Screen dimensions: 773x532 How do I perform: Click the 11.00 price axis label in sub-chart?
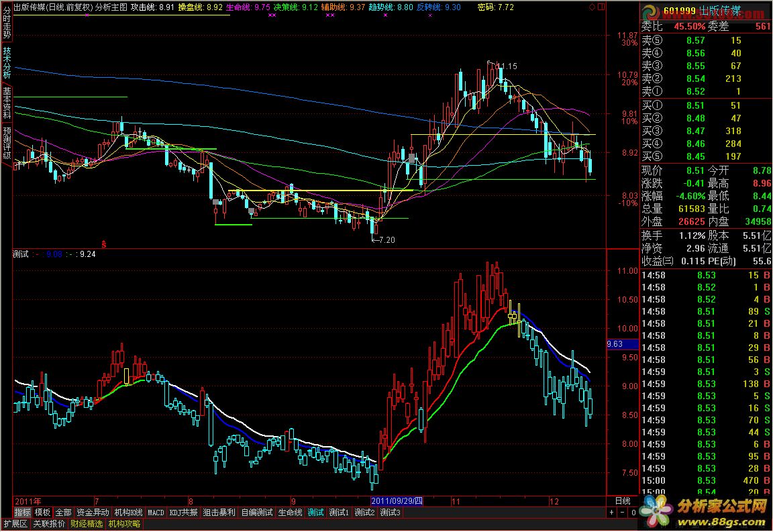[x=627, y=271]
